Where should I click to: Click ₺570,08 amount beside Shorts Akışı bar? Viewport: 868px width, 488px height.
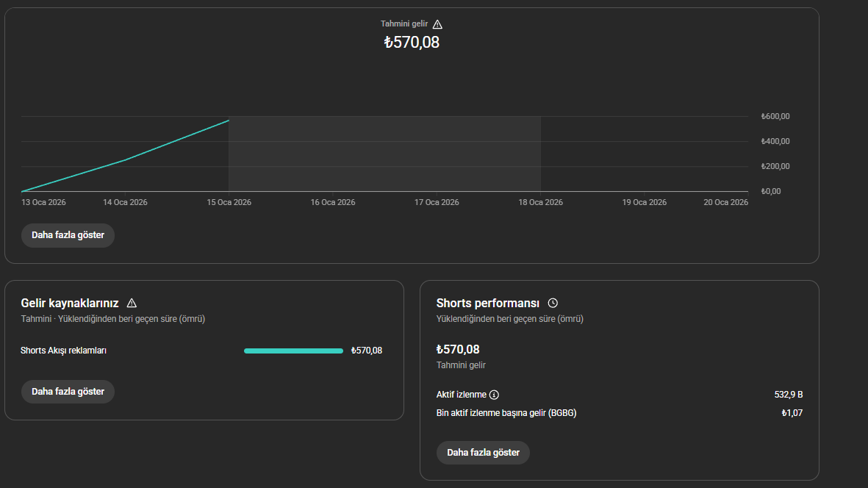coord(367,351)
